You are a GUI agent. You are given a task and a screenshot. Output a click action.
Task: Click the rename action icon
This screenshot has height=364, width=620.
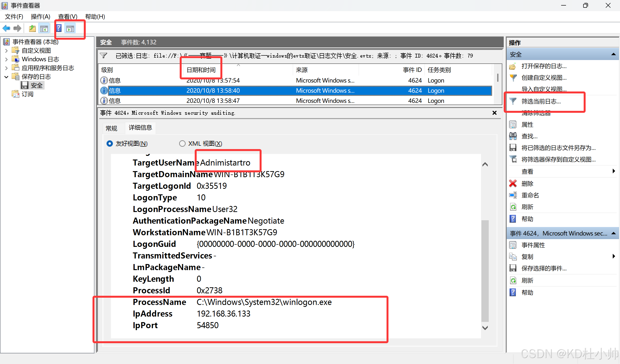click(513, 195)
